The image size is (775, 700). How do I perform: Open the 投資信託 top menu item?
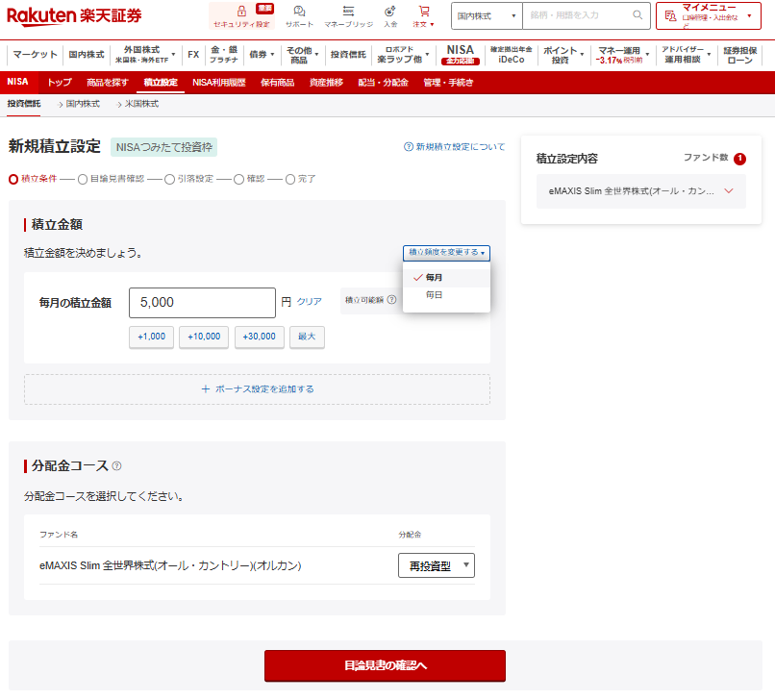[x=348, y=55]
